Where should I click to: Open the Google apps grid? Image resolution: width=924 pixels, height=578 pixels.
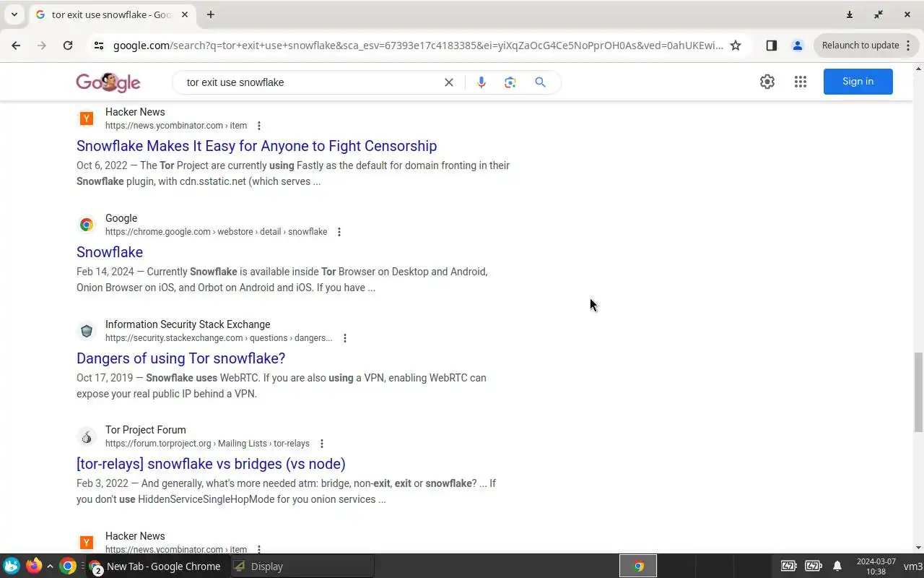(x=801, y=82)
